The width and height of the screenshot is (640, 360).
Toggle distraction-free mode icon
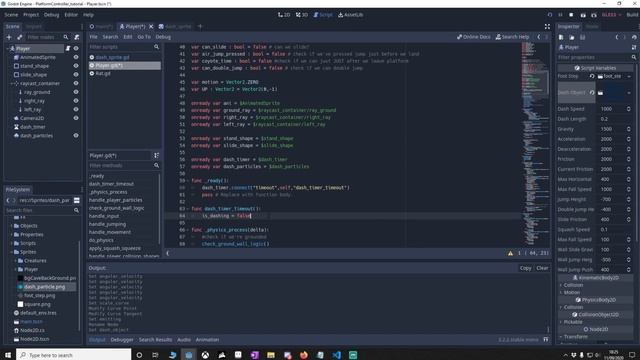[547, 27]
